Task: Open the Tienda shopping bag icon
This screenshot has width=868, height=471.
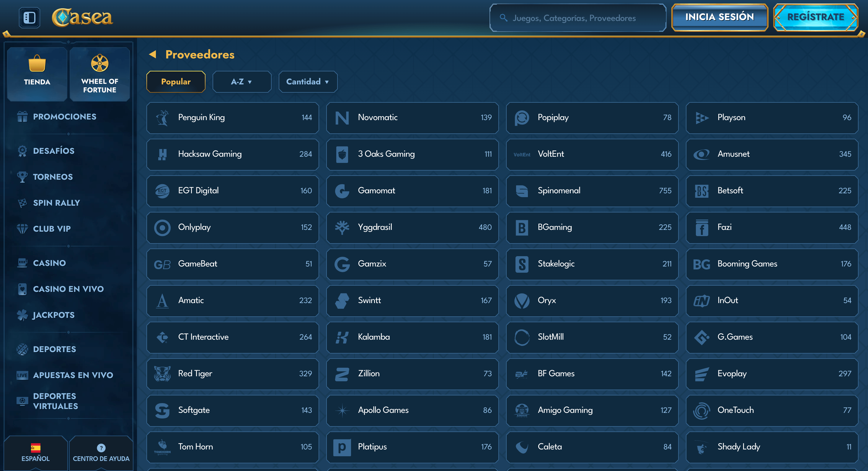Action: click(x=37, y=64)
